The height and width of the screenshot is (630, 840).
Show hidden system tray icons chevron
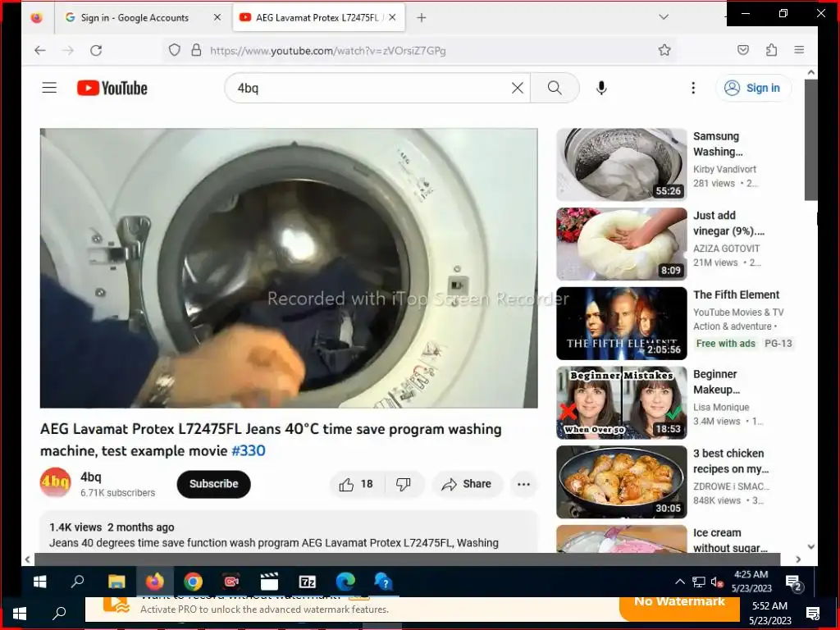tap(680, 582)
